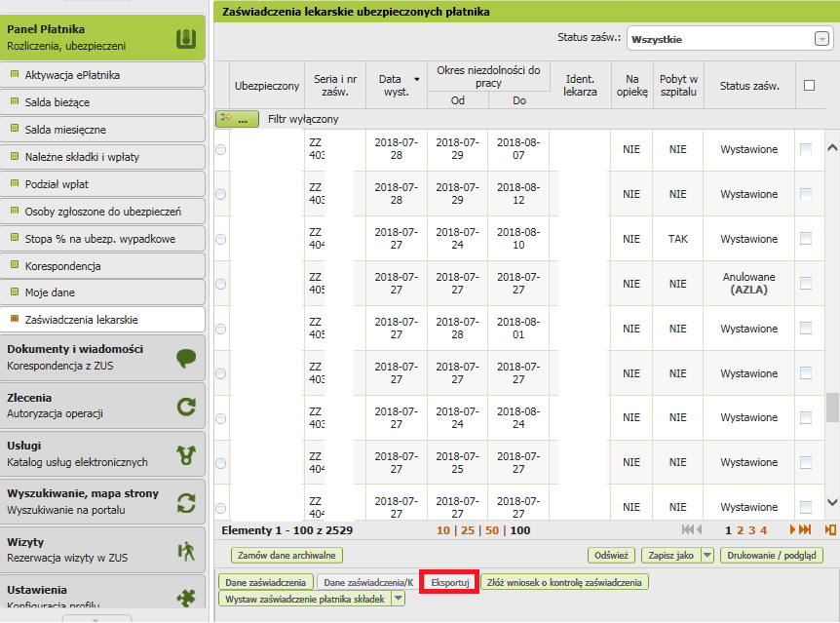Click the Odśwież button
Viewport: 840px width, 623px height.
[x=611, y=555]
